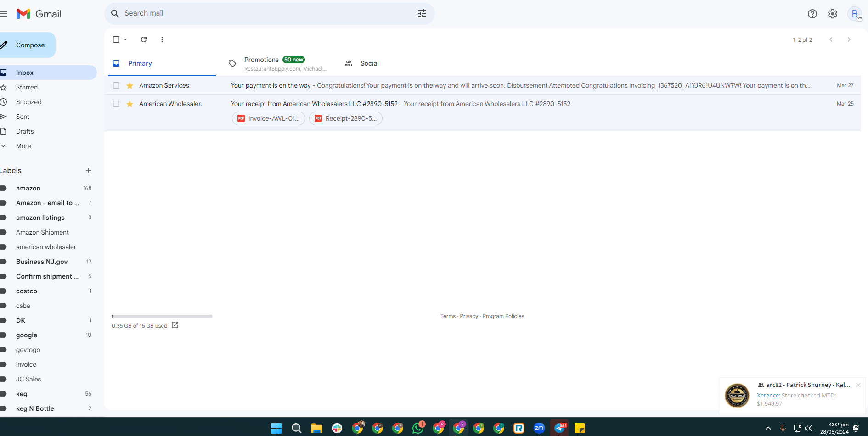The height and width of the screenshot is (436, 868).
Task: Create a new label with plus icon
Action: [89, 171]
